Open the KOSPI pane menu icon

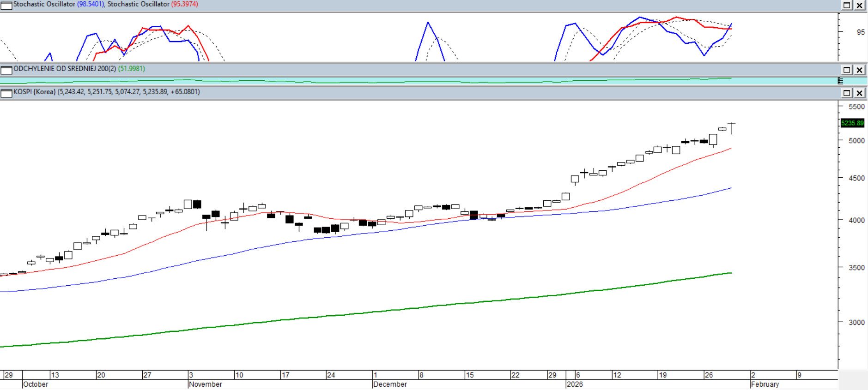6,93
